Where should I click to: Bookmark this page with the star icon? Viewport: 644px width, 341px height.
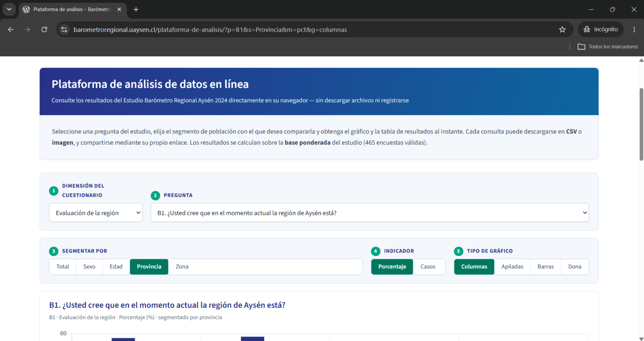(562, 29)
